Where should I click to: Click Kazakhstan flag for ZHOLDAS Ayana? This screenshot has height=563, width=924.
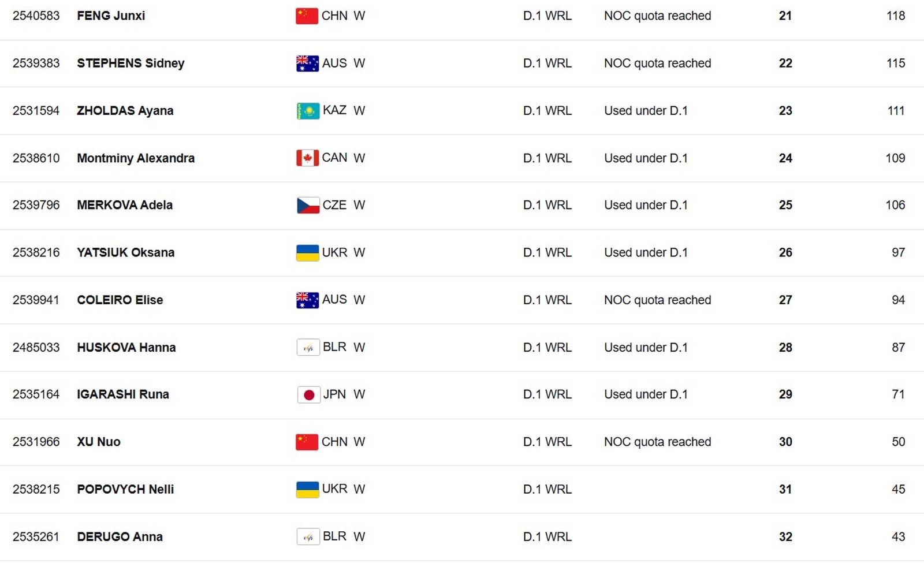pos(308,110)
